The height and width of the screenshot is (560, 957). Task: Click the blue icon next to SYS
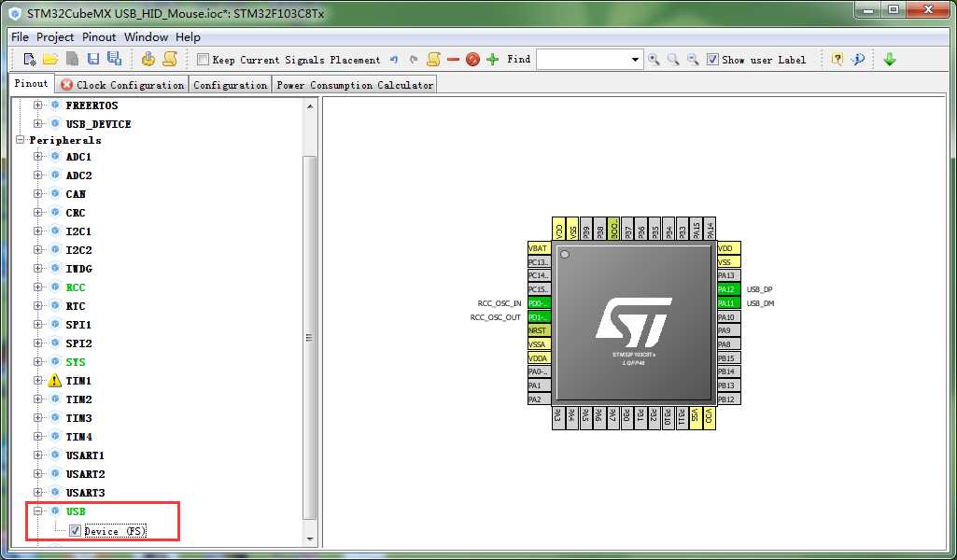click(x=55, y=362)
